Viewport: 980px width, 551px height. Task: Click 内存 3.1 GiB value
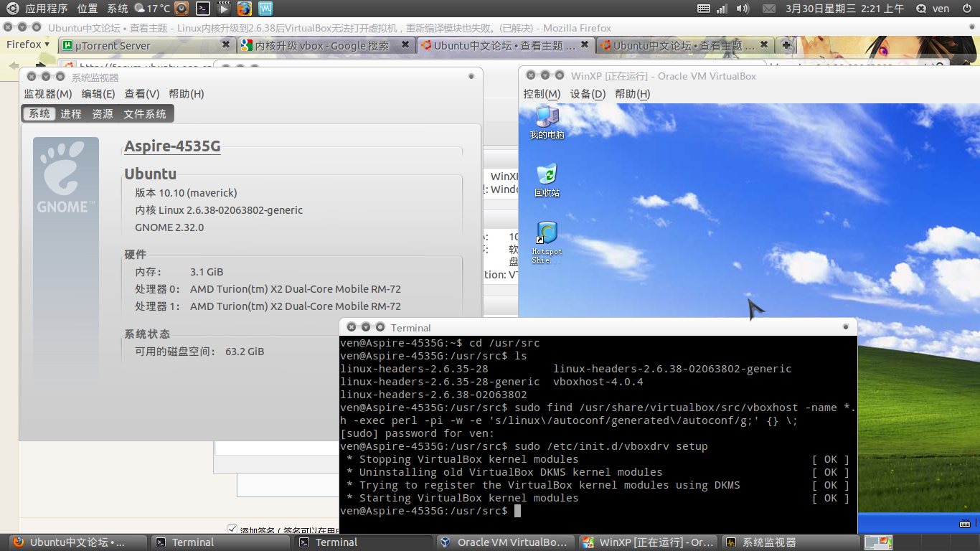[x=207, y=272]
